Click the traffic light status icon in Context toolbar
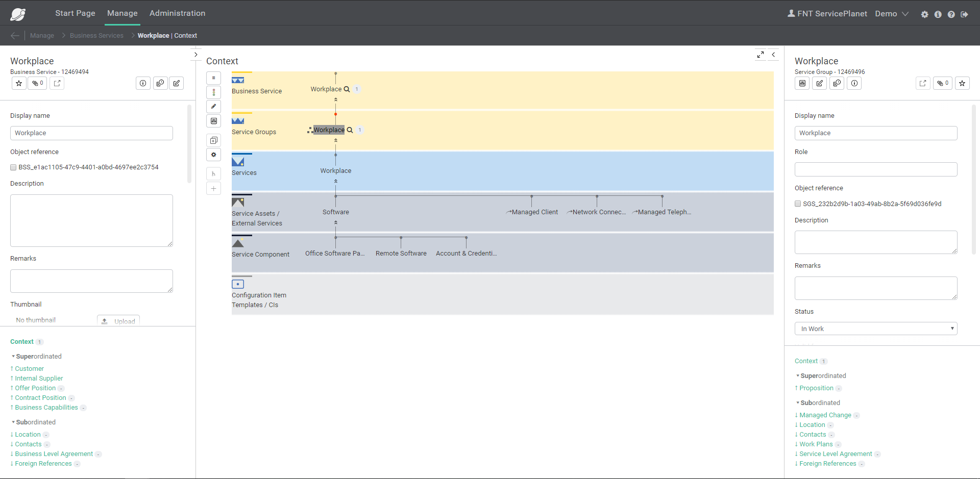 [x=213, y=92]
